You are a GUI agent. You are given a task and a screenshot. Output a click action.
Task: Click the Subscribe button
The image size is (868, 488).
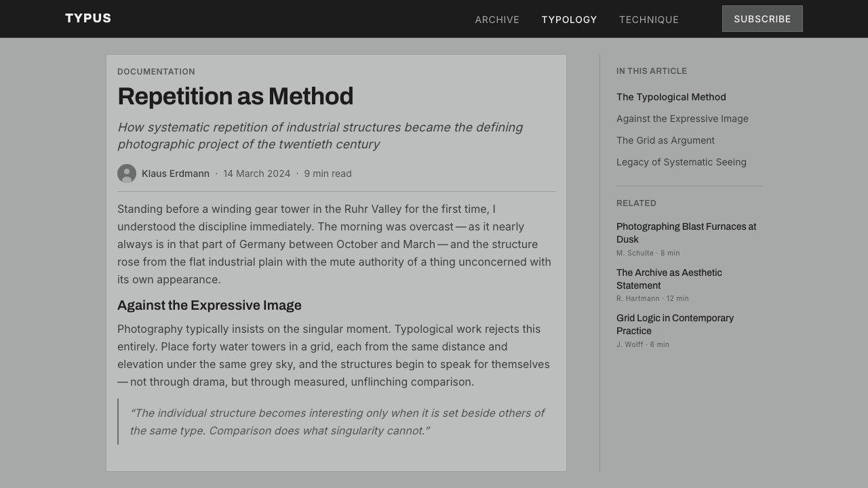pos(762,19)
